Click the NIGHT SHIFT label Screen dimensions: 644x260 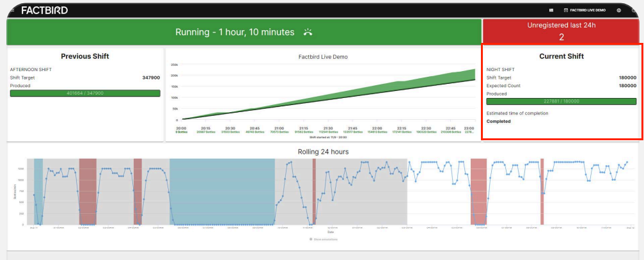(500, 70)
